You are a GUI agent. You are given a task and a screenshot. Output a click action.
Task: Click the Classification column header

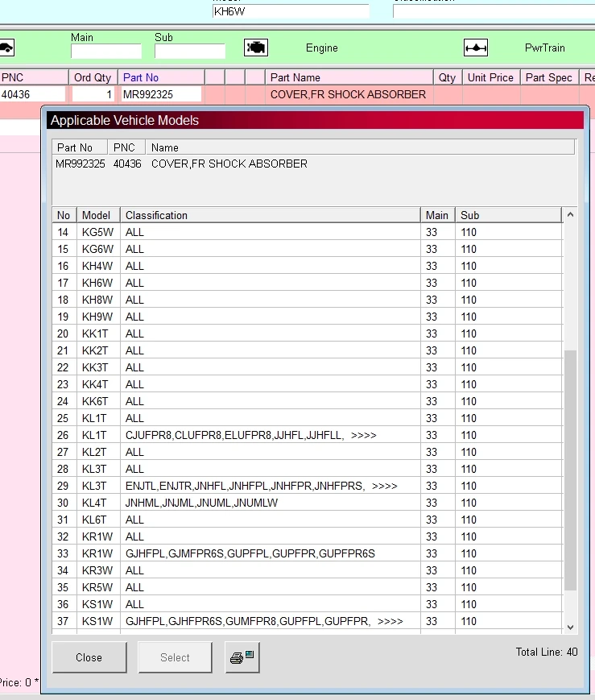click(270, 215)
